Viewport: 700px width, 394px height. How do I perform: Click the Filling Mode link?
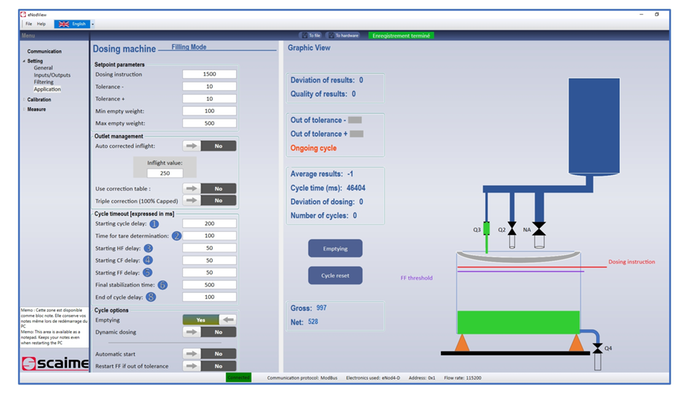[x=189, y=47]
